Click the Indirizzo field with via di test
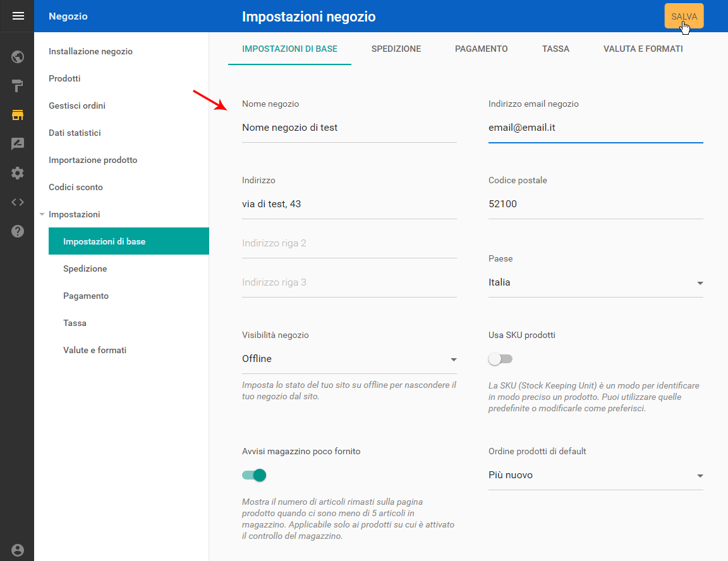Screen dimensions: 728x561 point(349,204)
